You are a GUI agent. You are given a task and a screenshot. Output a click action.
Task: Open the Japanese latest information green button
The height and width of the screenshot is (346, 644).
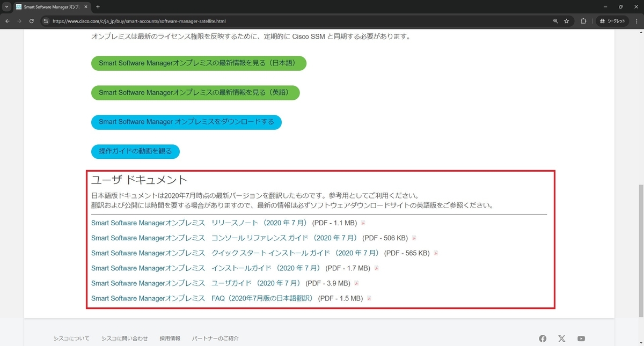199,63
